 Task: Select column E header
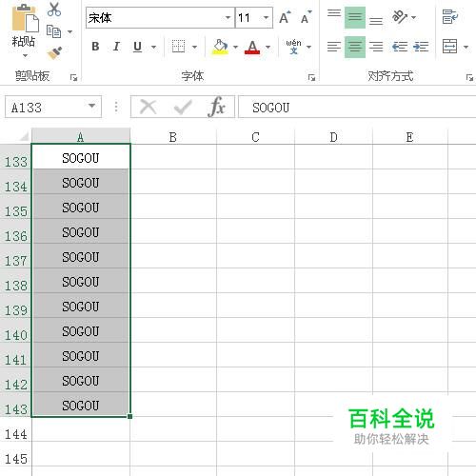point(410,137)
